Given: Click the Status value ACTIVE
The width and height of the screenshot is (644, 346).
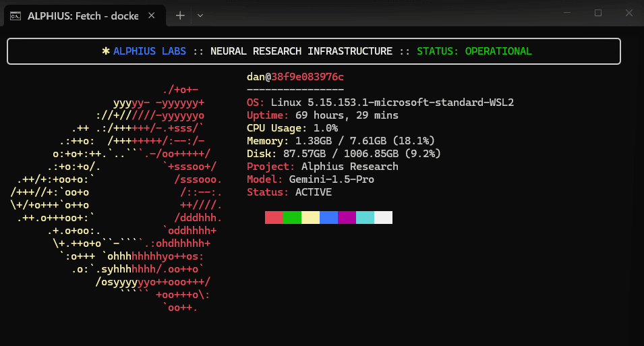Looking at the screenshot, I should tap(314, 192).
